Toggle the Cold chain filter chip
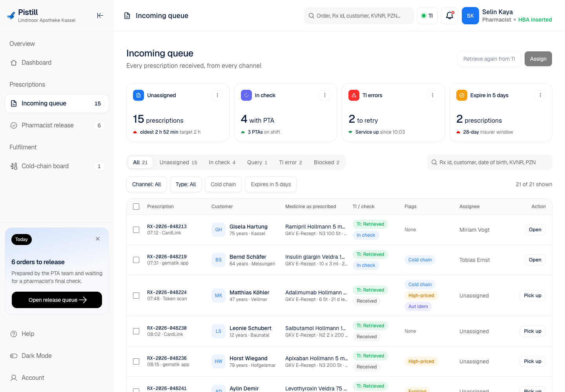Image resolution: width=565 pixels, height=392 pixels. [x=223, y=184]
